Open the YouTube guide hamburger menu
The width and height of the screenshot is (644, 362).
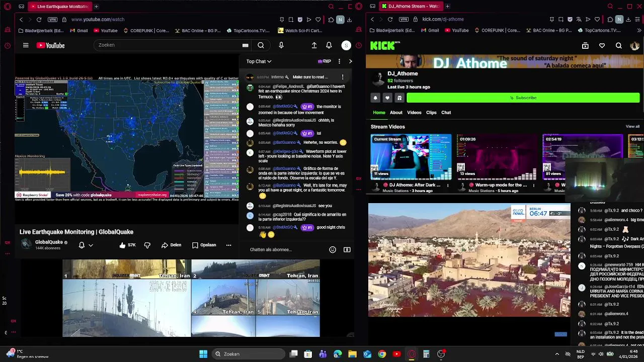coord(26,45)
